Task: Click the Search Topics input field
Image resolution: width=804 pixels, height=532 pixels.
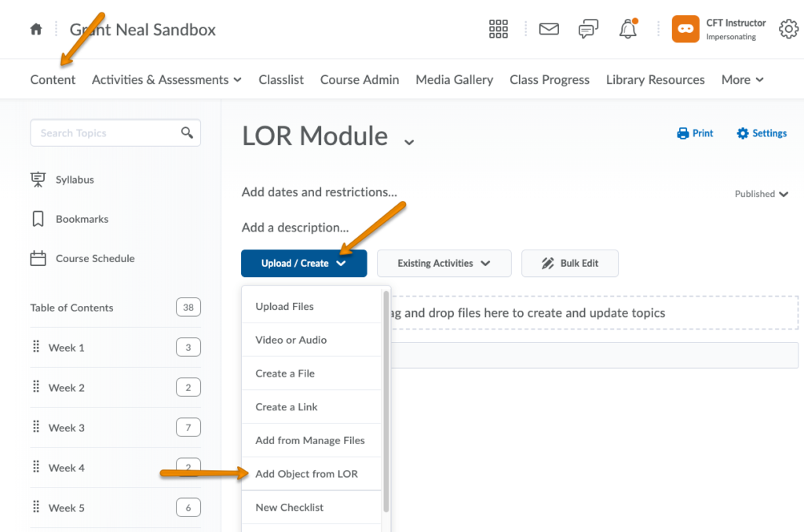Action: tap(106, 133)
